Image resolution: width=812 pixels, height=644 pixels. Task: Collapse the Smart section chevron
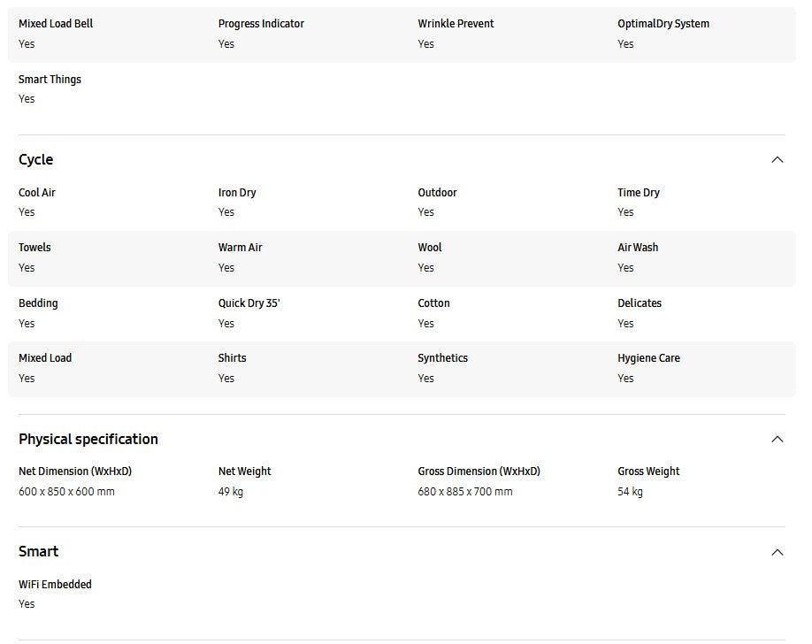pos(777,552)
